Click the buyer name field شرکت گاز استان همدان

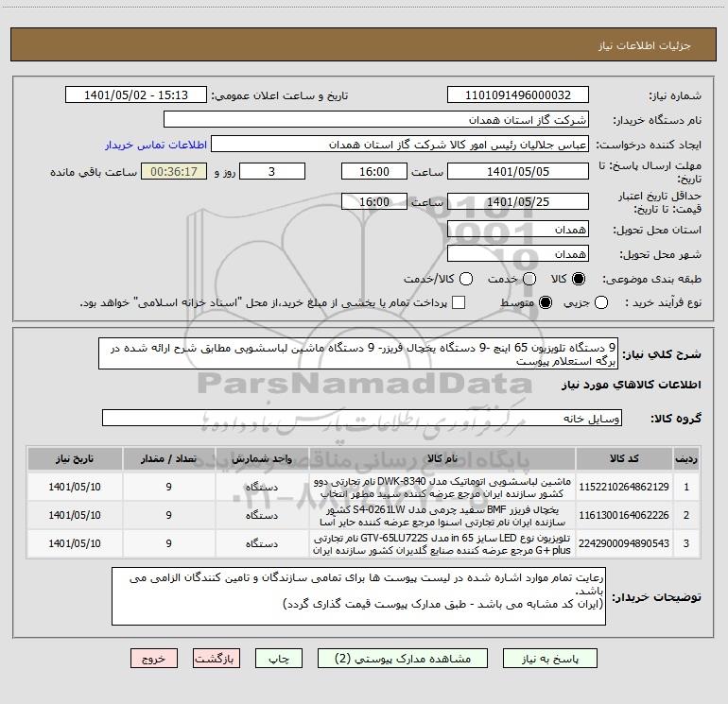pos(376,120)
